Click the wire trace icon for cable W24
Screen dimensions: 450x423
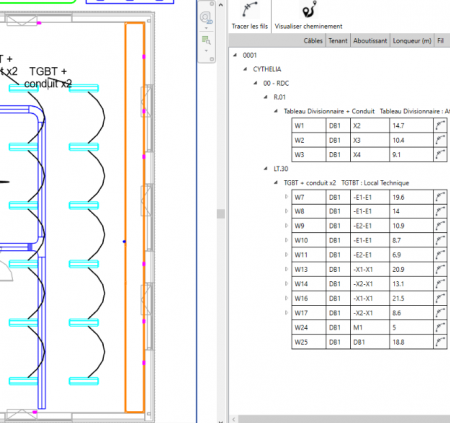pos(440,327)
